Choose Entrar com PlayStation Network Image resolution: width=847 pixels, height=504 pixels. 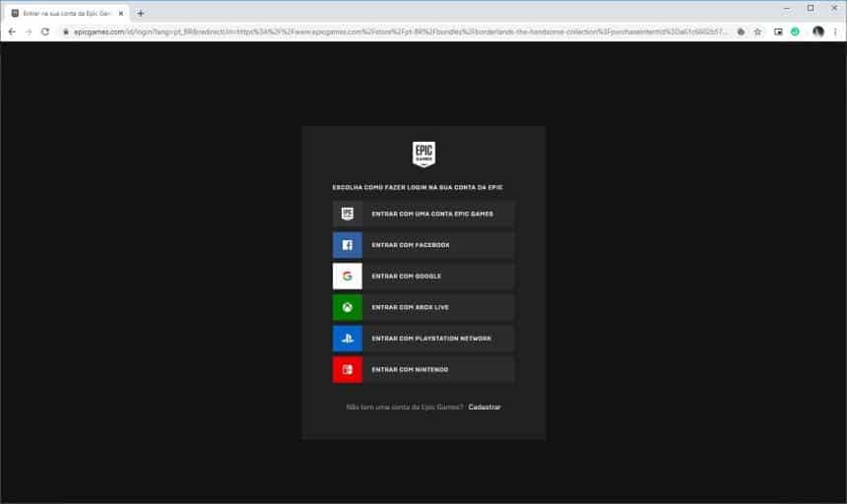[x=423, y=339]
